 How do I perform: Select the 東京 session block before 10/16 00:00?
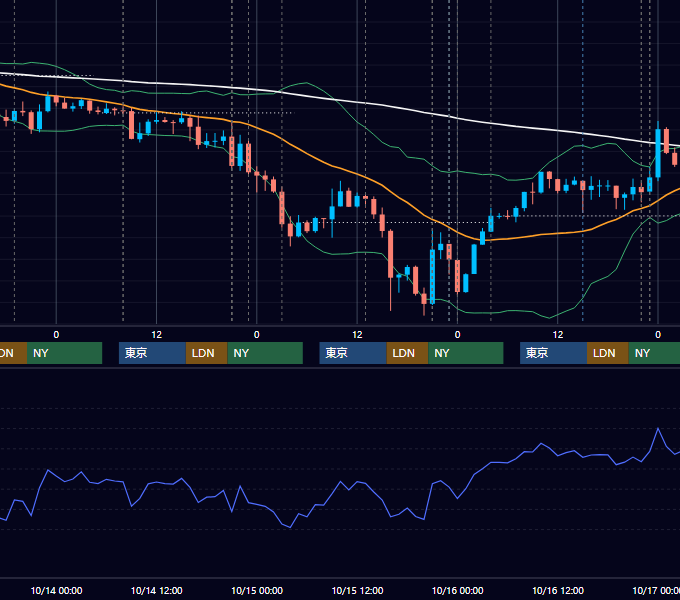353,353
